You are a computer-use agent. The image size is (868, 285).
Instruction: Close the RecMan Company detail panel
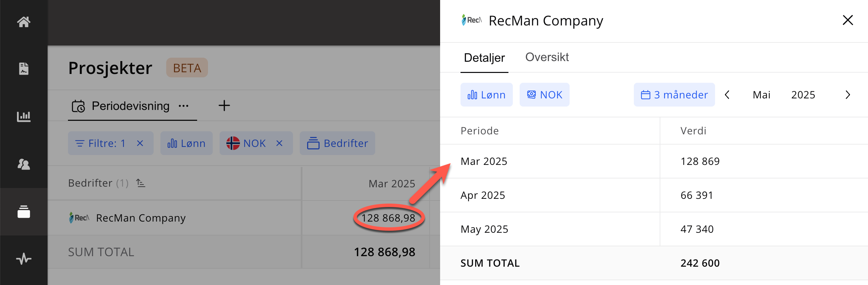click(848, 20)
